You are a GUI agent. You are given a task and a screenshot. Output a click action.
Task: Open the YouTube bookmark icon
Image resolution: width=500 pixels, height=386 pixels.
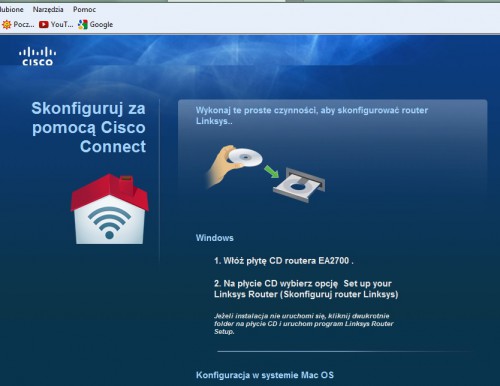point(44,24)
